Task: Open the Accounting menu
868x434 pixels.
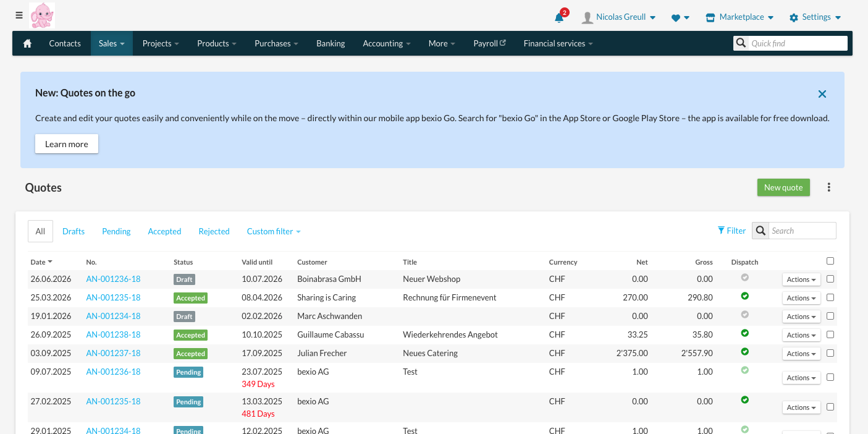Action: (387, 43)
